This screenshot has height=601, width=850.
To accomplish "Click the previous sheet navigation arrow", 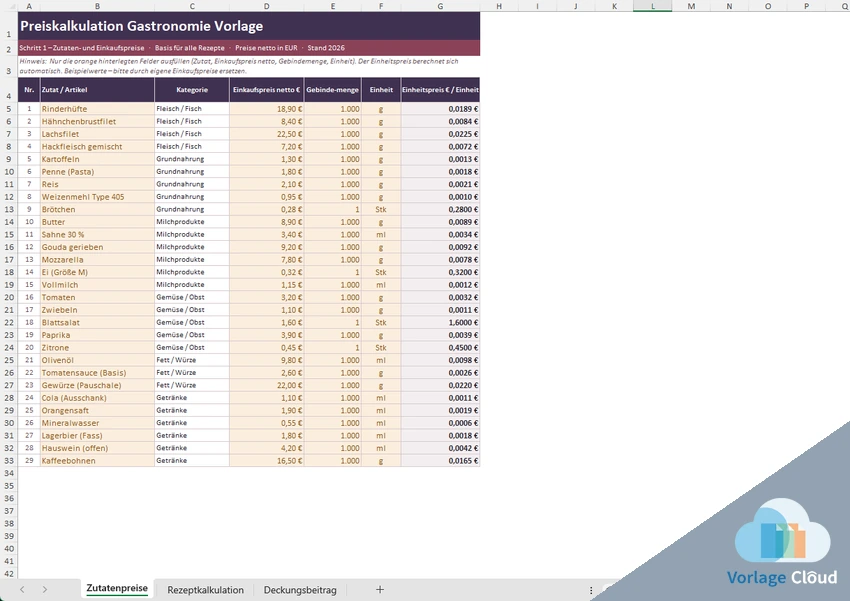I will [x=22, y=590].
